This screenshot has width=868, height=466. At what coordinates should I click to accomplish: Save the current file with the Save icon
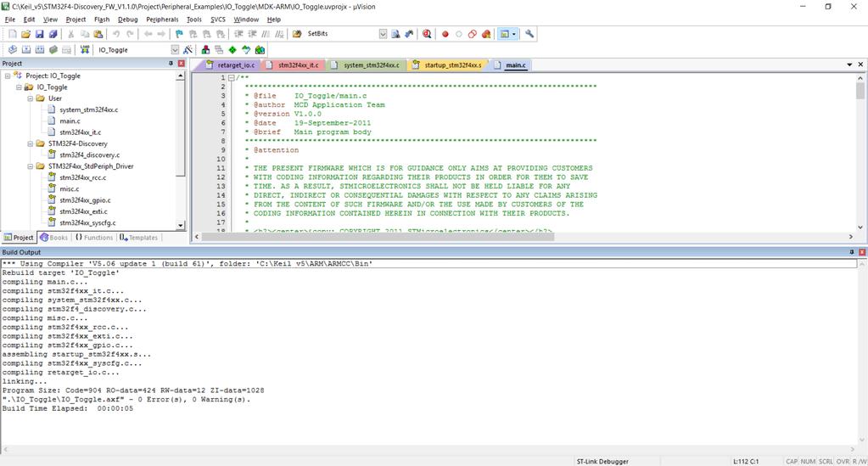coord(39,34)
